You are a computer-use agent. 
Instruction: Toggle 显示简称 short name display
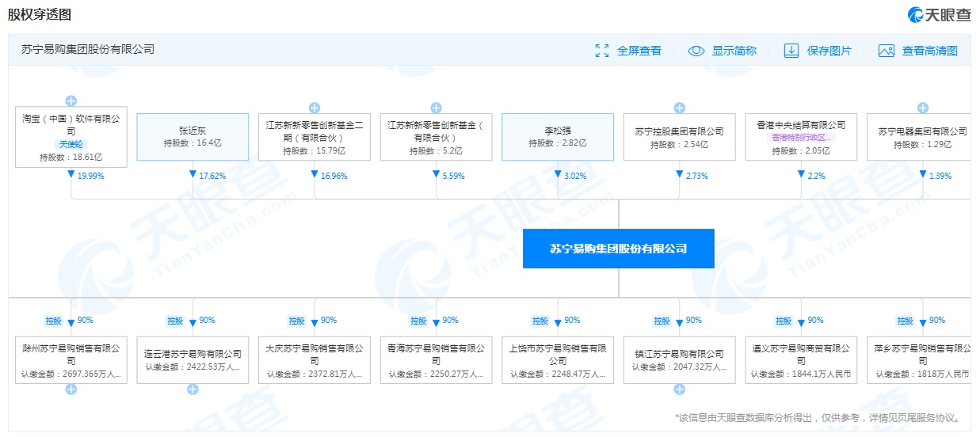pyautogui.click(x=722, y=51)
